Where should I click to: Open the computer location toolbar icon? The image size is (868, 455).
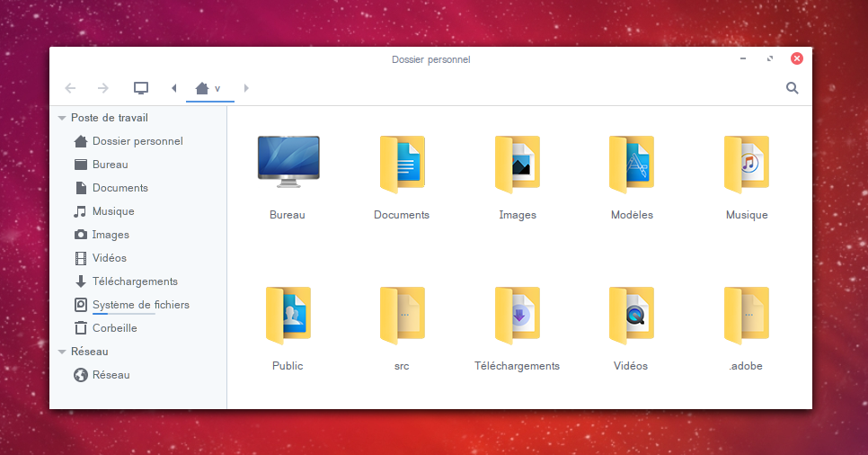141,88
